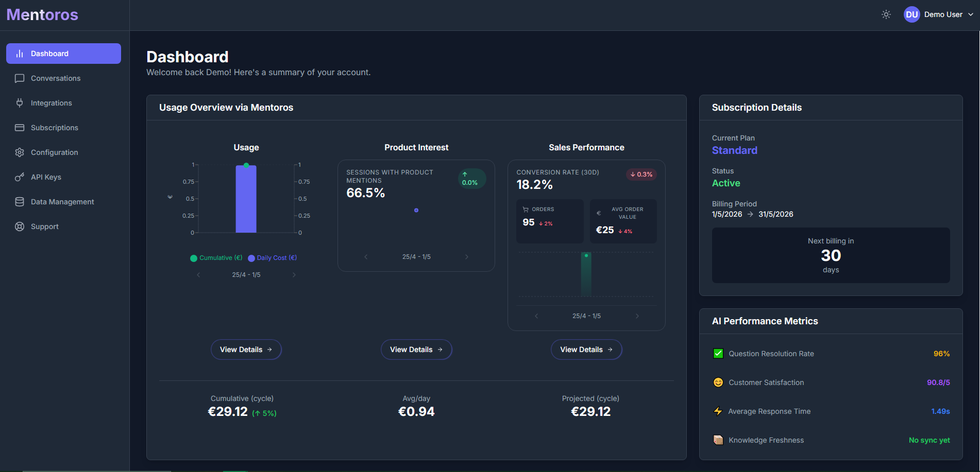Click the Projected cycle €29.12 value
Screen dimensions: 980x472
(590, 412)
